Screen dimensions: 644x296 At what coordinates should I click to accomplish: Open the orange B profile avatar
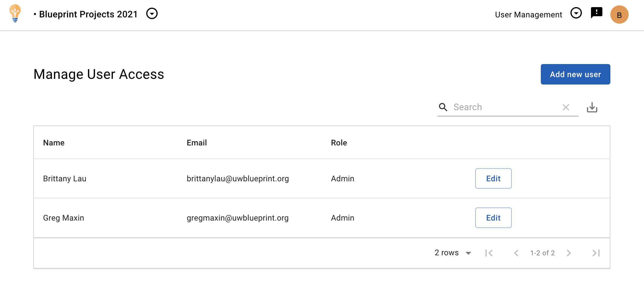click(619, 15)
